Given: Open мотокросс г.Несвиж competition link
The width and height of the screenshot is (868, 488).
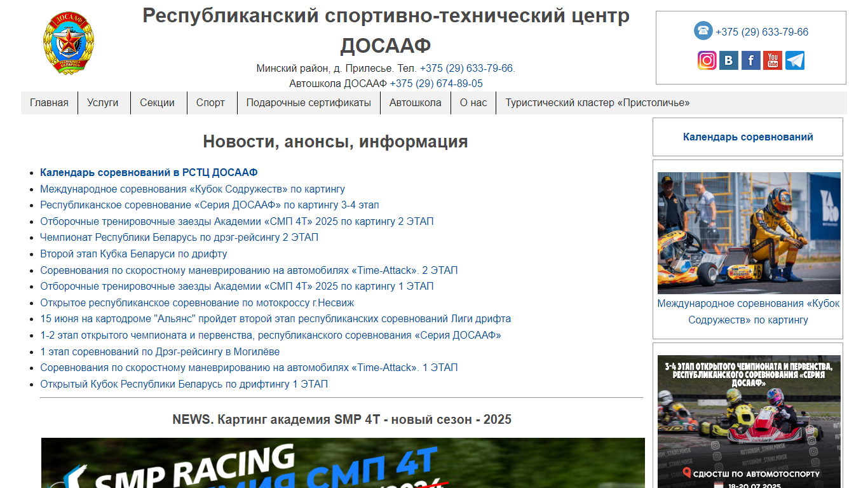Looking at the screenshot, I should tap(197, 302).
